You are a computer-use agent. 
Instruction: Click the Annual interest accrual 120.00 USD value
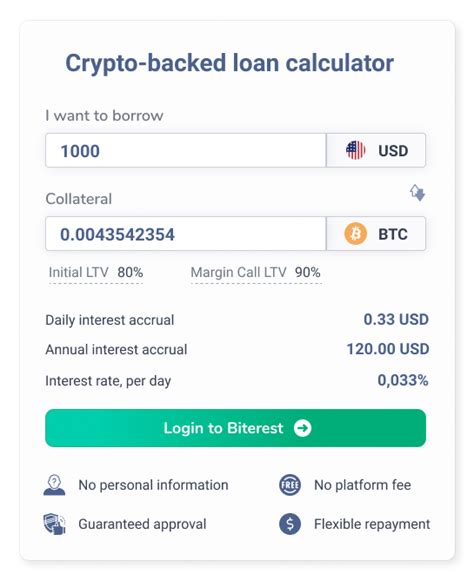388,349
